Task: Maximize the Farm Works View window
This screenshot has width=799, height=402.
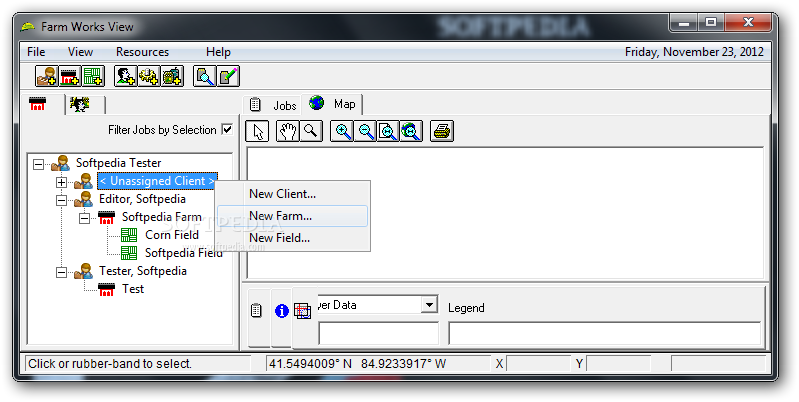Action: click(x=711, y=22)
